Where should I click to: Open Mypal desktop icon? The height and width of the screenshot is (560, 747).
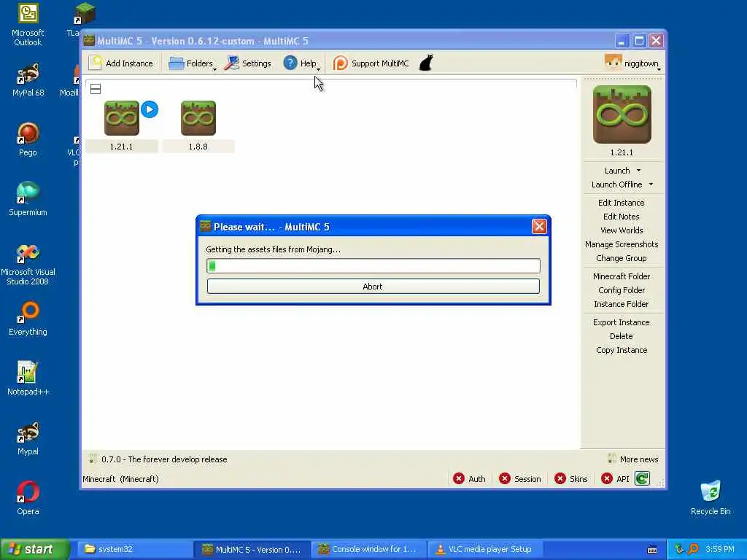(28, 438)
